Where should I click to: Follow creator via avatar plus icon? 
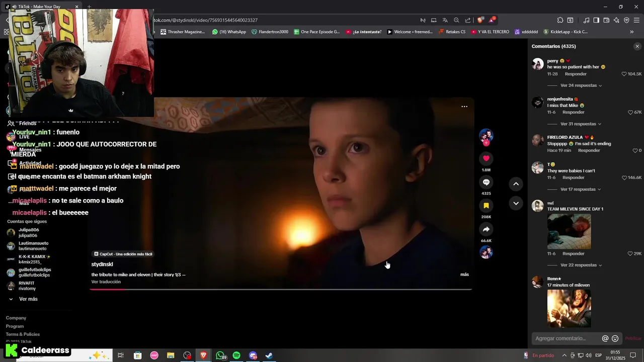tap(486, 143)
